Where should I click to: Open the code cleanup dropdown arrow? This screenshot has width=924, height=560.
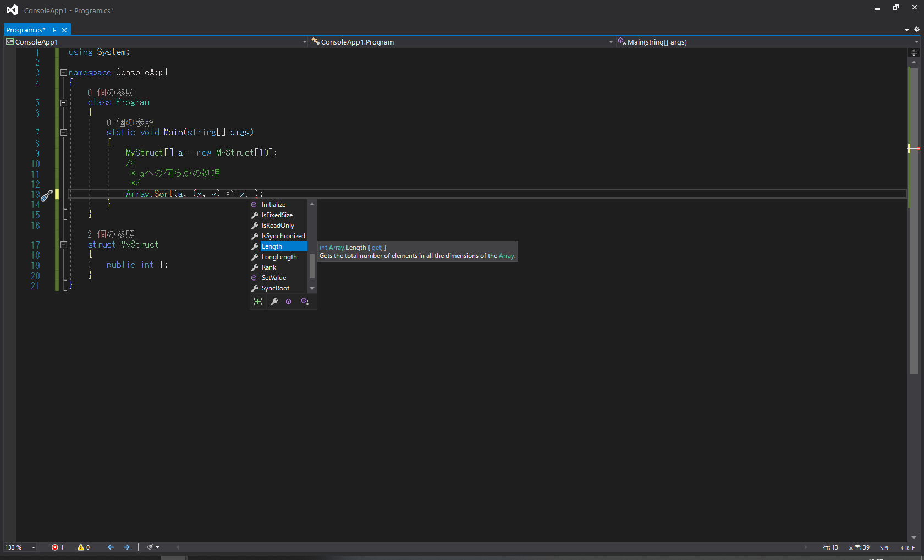158,547
